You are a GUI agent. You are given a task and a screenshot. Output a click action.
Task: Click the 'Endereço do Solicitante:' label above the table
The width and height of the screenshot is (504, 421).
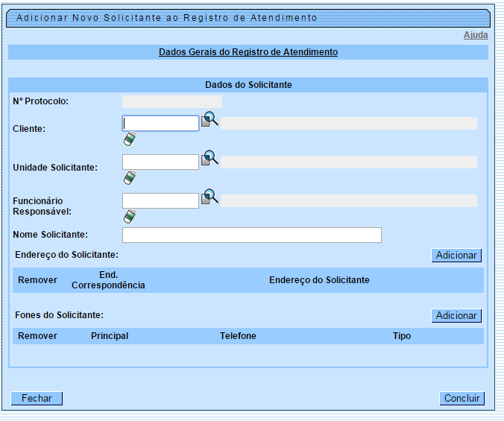(66, 255)
